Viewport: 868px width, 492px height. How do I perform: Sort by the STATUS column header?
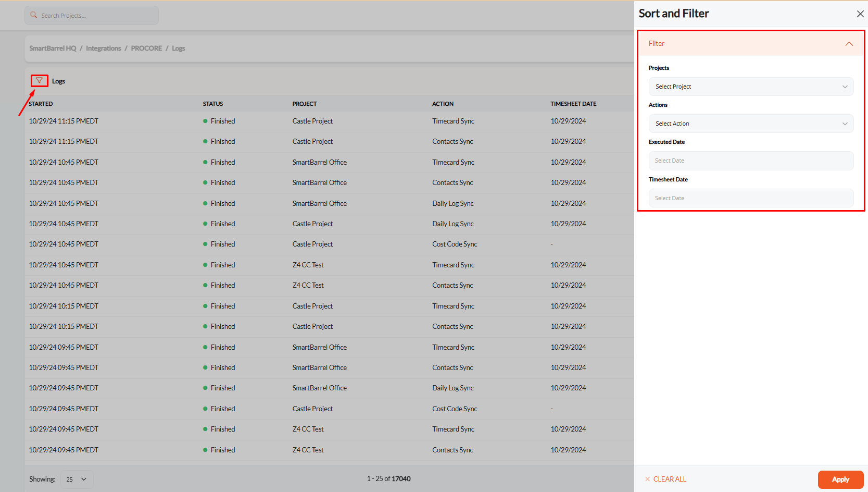213,104
